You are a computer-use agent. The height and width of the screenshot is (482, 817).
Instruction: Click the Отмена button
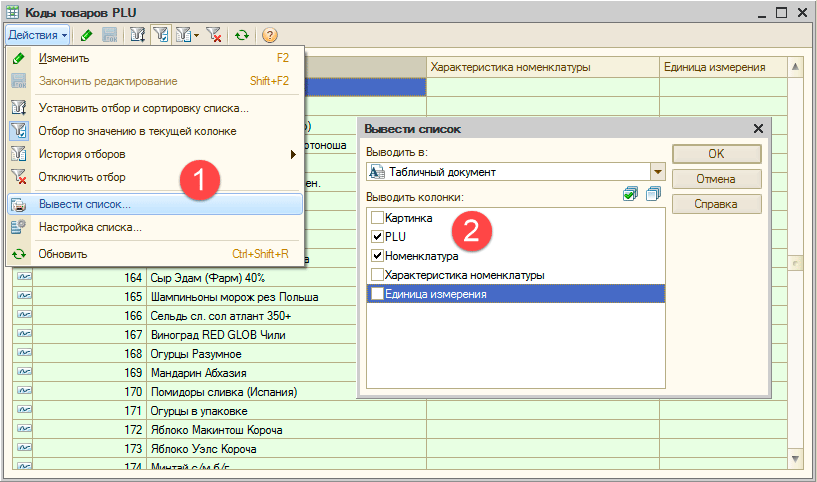tap(716, 179)
